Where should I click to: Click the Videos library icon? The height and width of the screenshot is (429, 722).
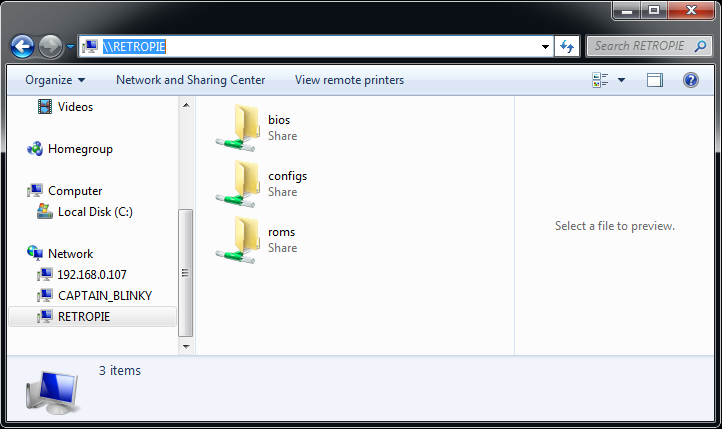point(45,107)
